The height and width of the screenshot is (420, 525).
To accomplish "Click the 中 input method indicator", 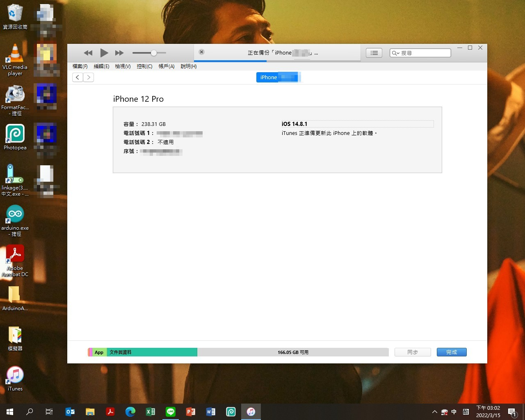I will (454, 412).
